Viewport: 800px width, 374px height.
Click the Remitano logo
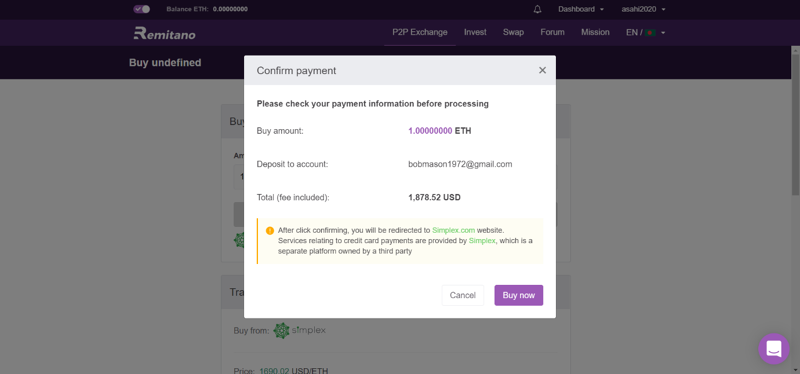tap(164, 33)
